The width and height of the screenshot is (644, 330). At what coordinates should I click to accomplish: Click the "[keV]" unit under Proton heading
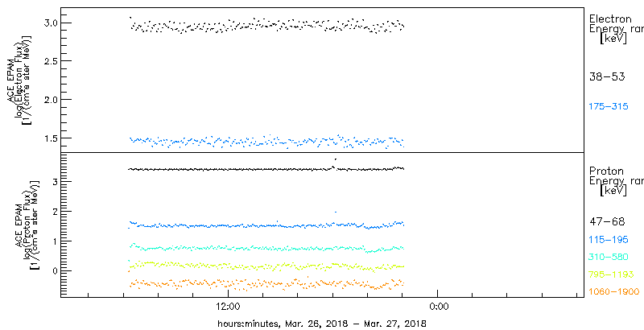613,191
